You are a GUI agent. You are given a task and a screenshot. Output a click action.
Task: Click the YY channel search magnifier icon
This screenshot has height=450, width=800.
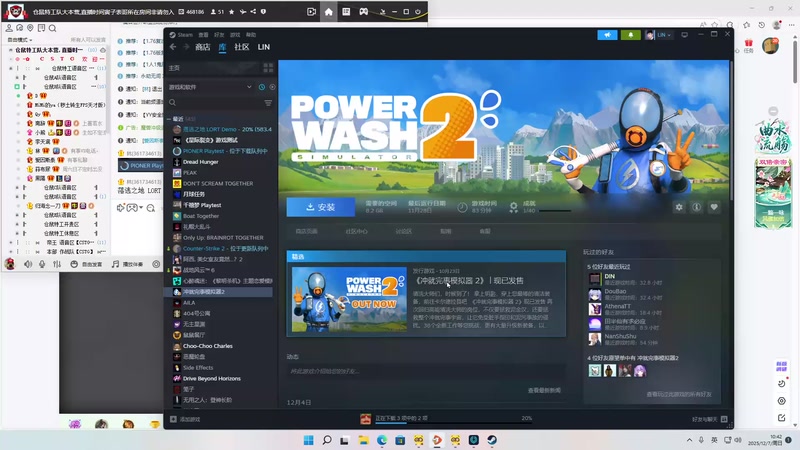click(x=52, y=28)
